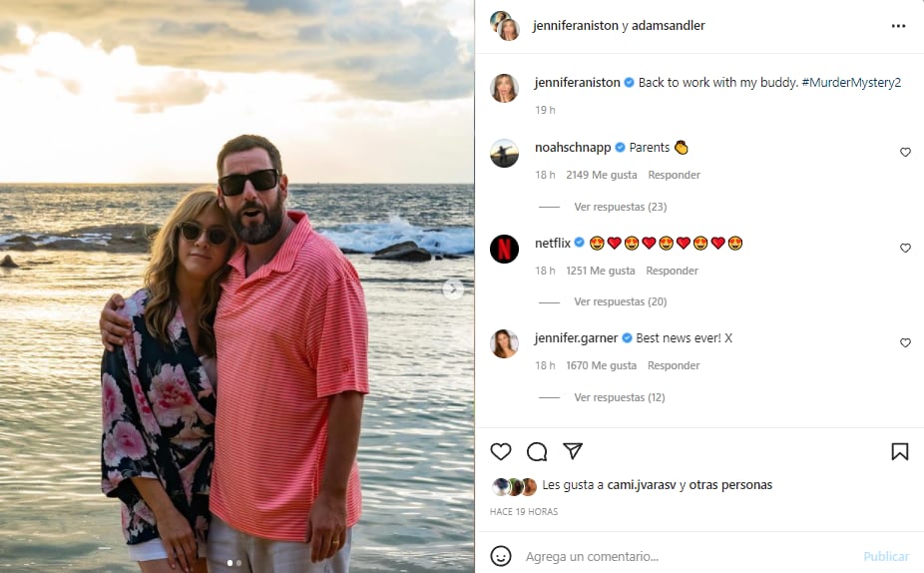Like noahschnapp's comment
This screenshot has width=924, height=573.
[x=906, y=153]
